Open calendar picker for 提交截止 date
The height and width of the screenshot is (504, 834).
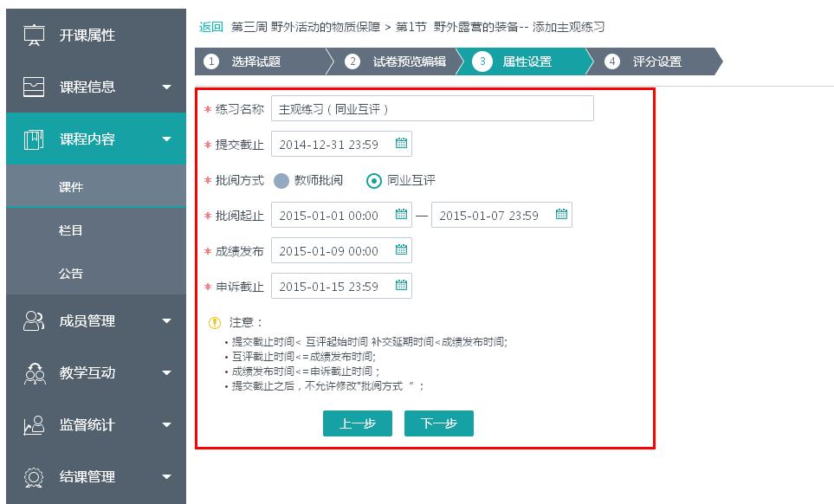[401, 144]
